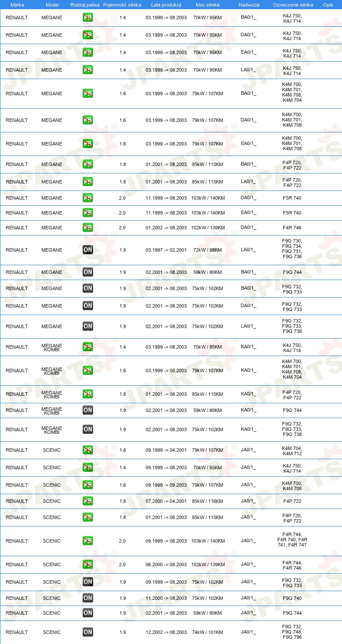
Task: Click petrol icon in MEGANE 1.4 EA0/1_ row
Action: pos(88,52)
